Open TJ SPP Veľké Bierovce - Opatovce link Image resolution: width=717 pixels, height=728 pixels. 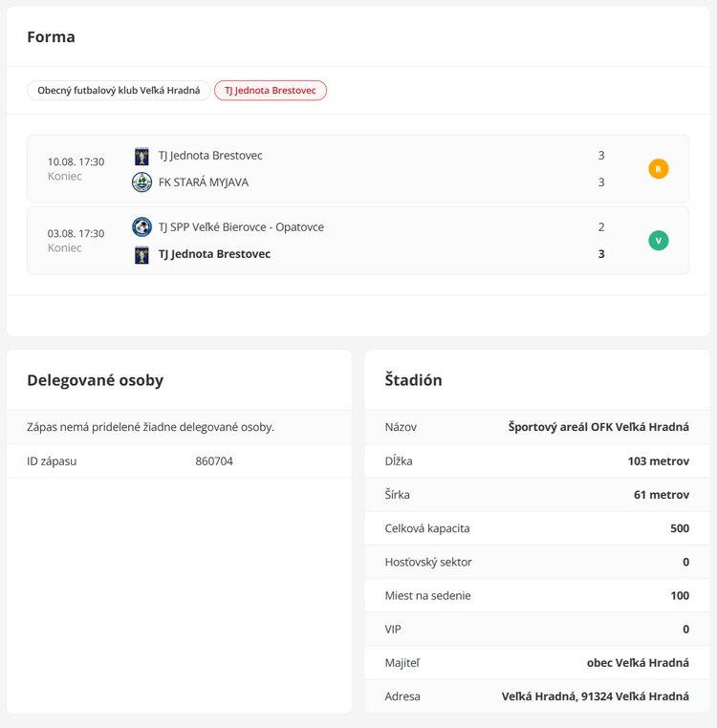tap(241, 227)
